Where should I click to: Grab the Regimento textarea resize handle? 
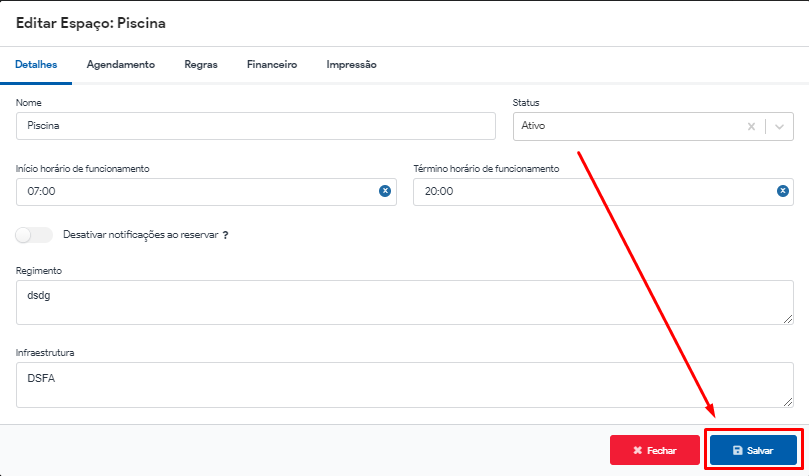pos(788,319)
